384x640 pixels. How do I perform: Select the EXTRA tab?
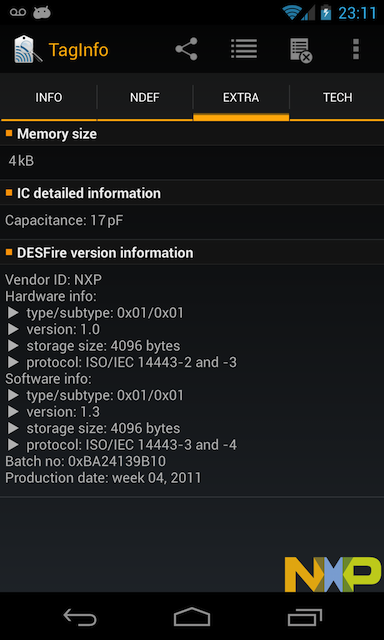click(241, 98)
